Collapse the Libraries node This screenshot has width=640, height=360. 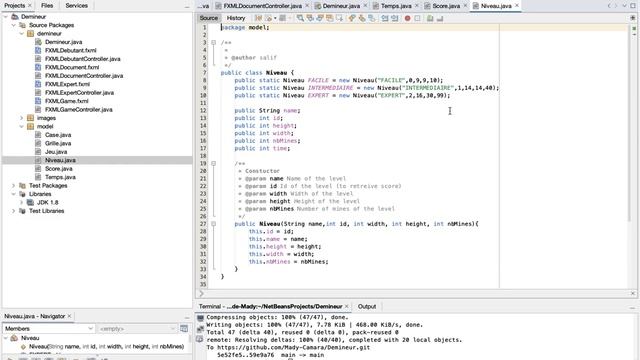pos(13,194)
